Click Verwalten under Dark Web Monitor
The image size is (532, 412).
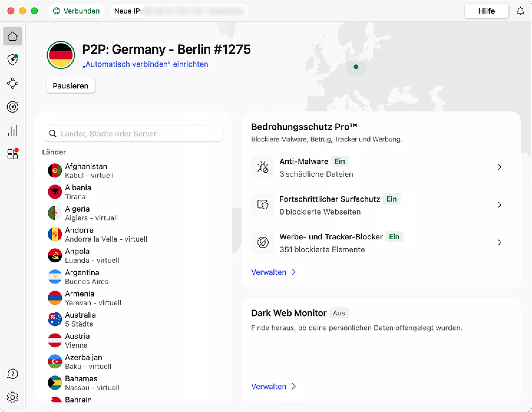pos(273,386)
